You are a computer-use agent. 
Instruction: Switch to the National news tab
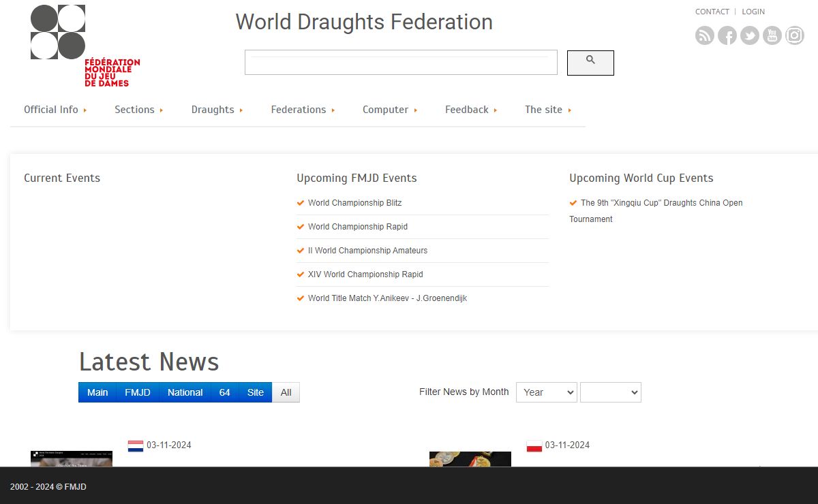185,392
